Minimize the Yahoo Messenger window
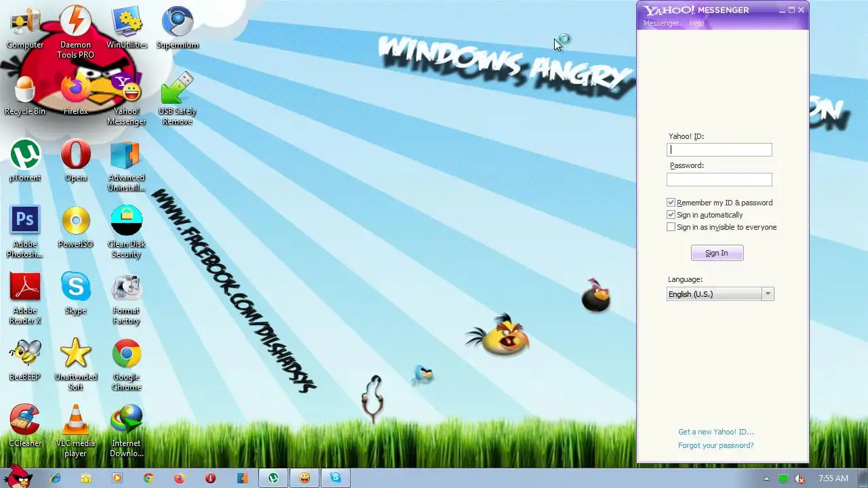This screenshot has height=488, width=868. [x=782, y=10]
